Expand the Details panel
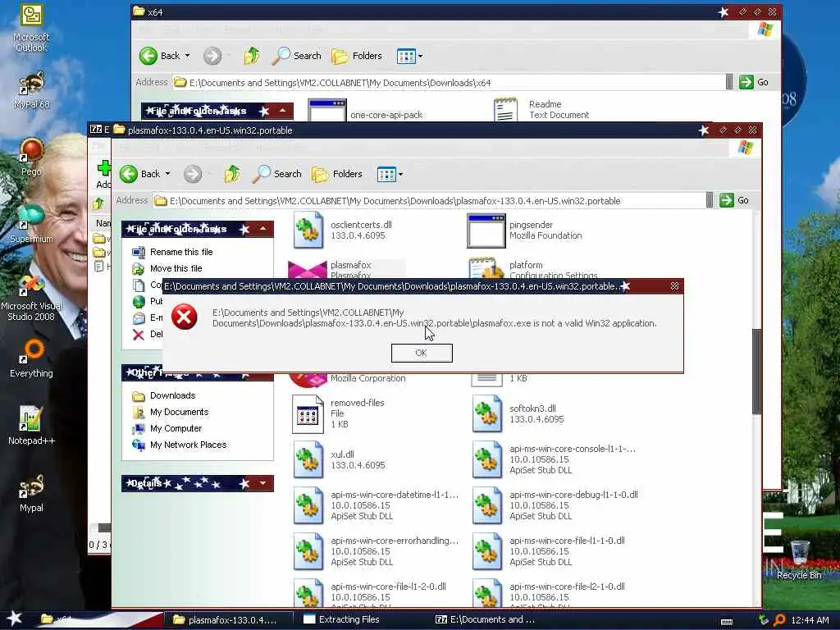Viewport: 840px width, 630px height. pyautogui.click(x=263, y=483)
